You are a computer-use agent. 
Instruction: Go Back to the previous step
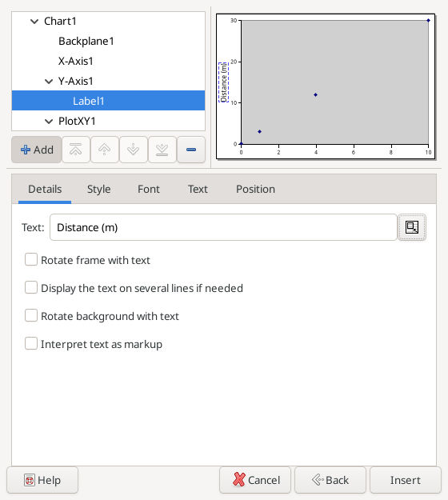[x=330, y=480]
